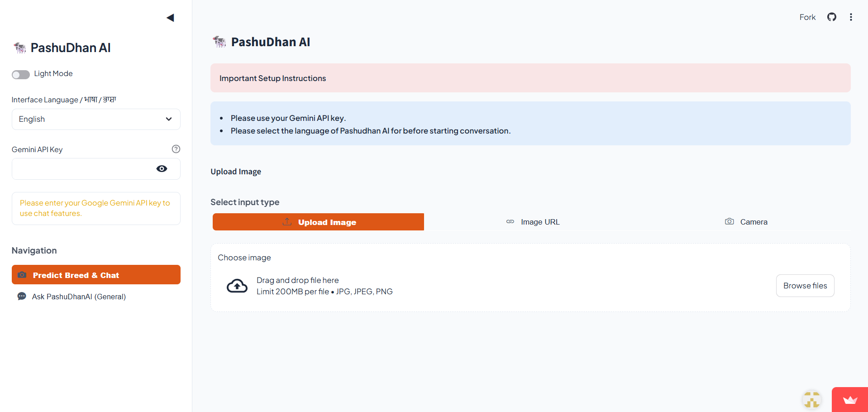Select the Upload Image input tab
Image resolution: width=868 pixels, height=412 pixels.
(x=318, y=222)
